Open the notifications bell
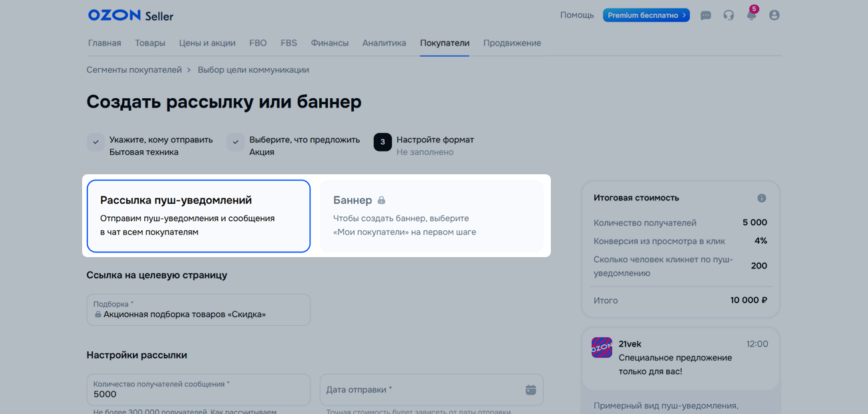This screenshot has width=868, height=414. [x=751, y=15]
